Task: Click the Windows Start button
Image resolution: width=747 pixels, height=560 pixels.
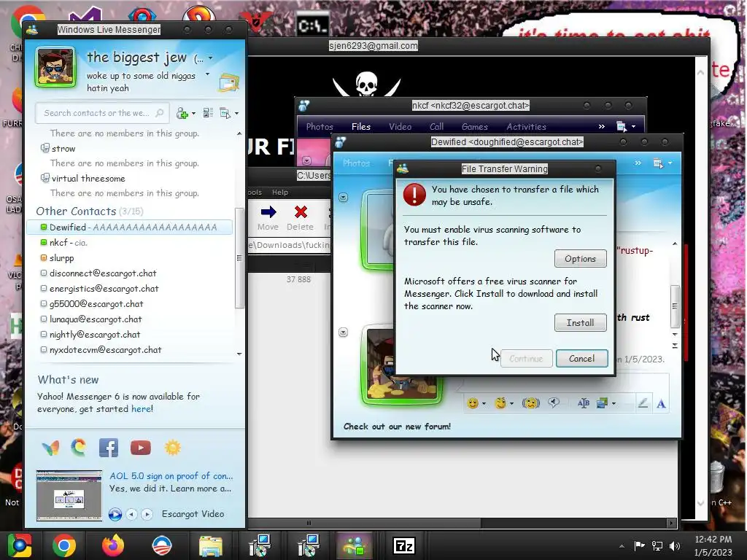Action: 20,545
